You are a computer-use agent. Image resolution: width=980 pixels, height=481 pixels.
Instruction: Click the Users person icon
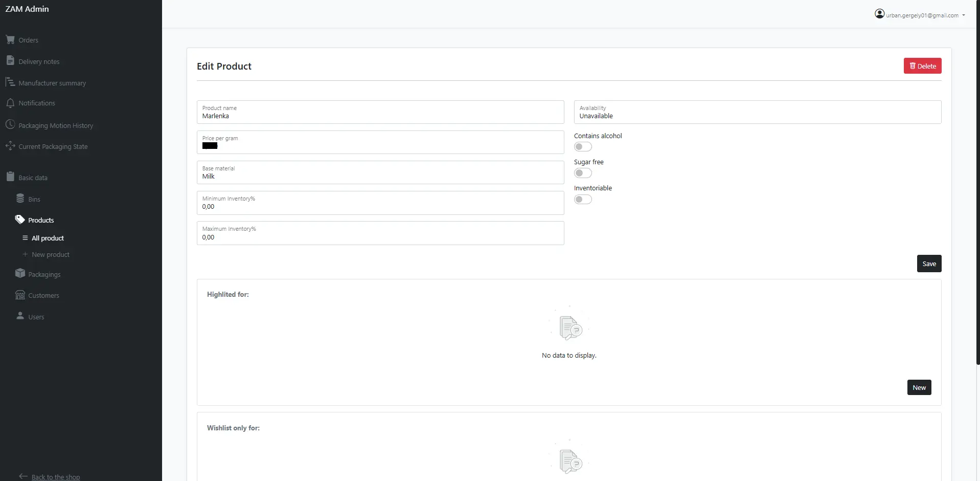click(20, 316)
